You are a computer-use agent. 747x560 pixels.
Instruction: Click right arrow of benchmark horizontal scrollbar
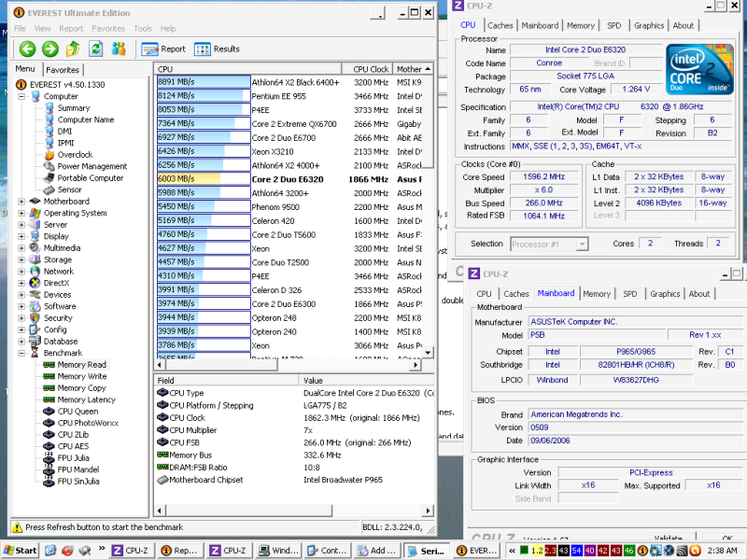pos(416,365)
